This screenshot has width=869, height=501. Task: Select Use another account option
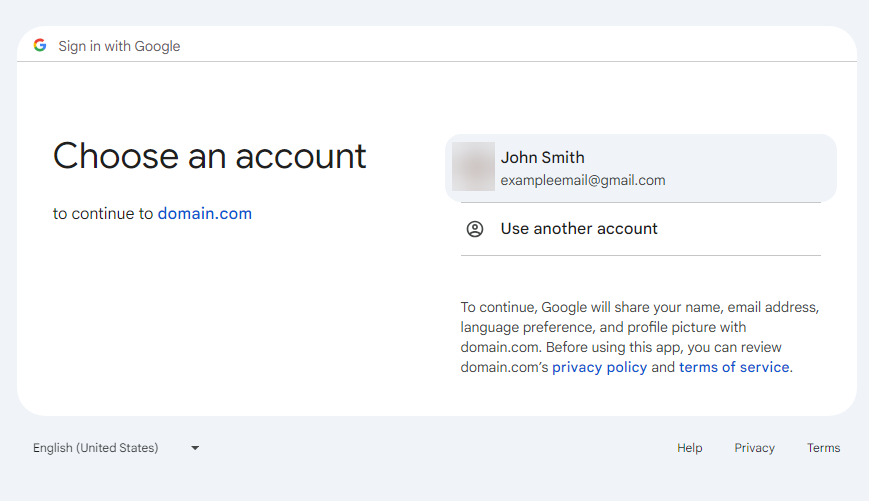click(x=641, y=229)
